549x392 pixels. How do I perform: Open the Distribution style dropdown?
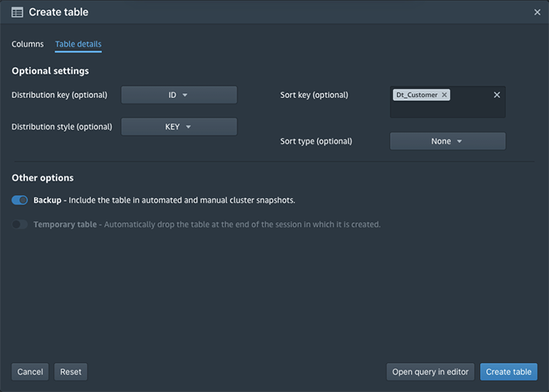(x=179, y=127)
